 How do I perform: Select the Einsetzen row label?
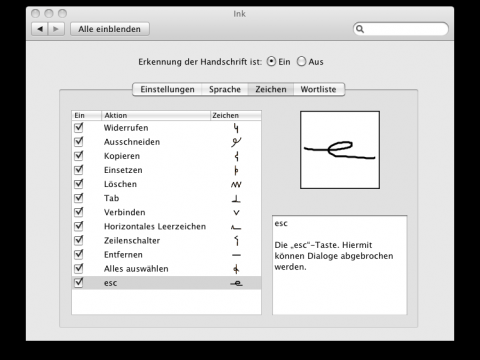point(123,170)
